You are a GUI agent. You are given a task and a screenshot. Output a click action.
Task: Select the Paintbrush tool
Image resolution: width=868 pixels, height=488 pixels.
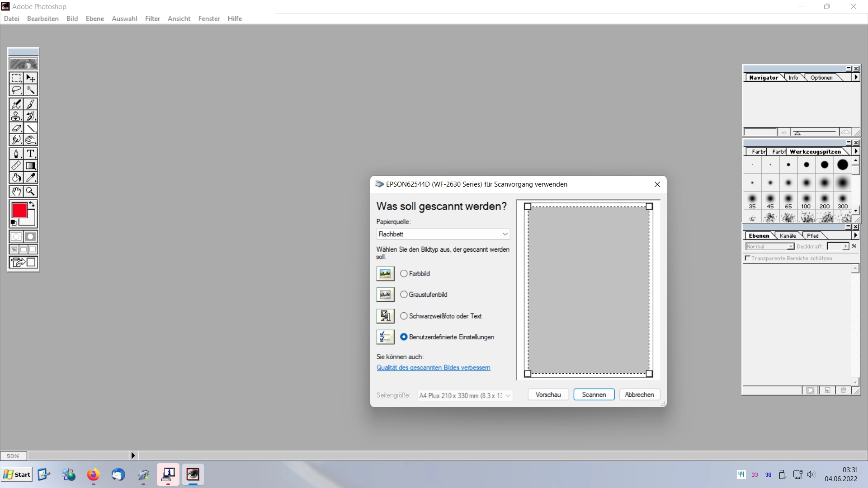(x=31, y=104)
